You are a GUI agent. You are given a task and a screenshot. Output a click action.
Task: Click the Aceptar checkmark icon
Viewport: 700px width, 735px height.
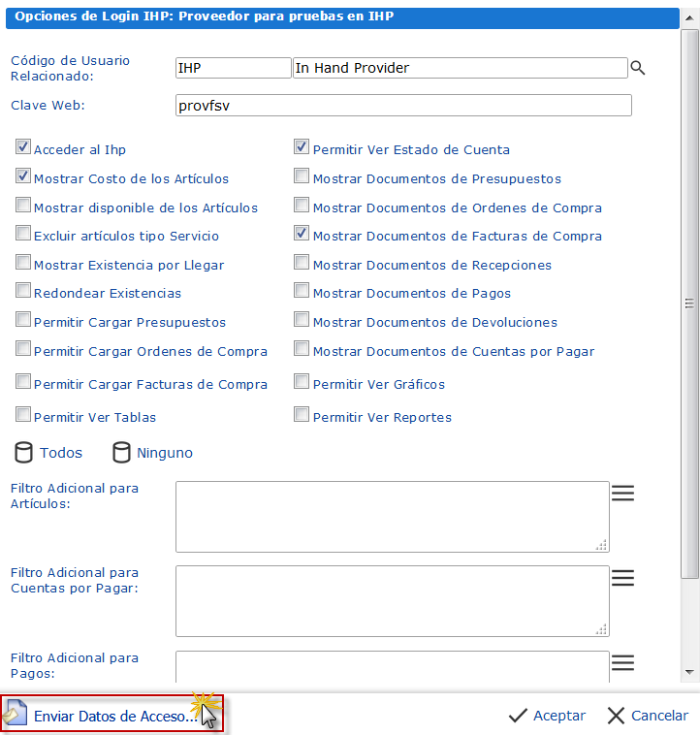click(x=518, y=716)
